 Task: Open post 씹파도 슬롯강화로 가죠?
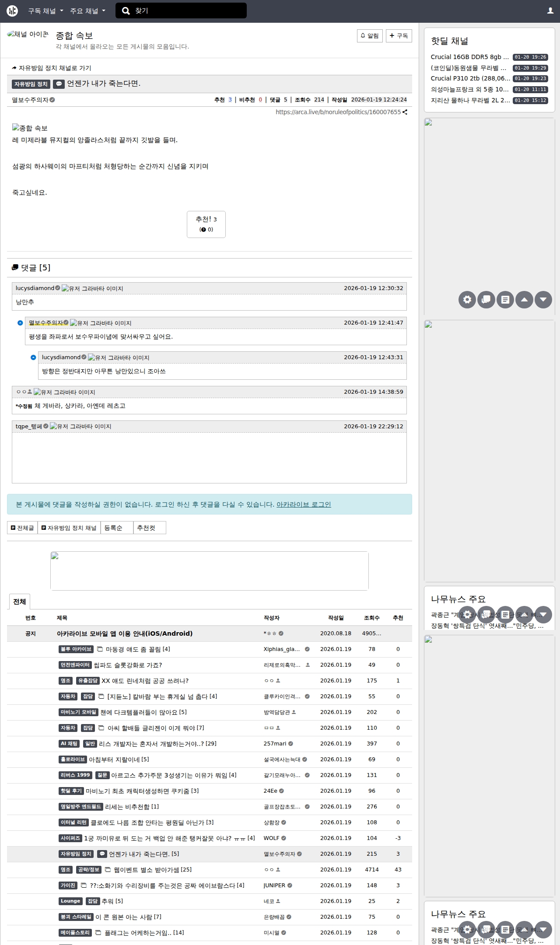click(128, 665)
